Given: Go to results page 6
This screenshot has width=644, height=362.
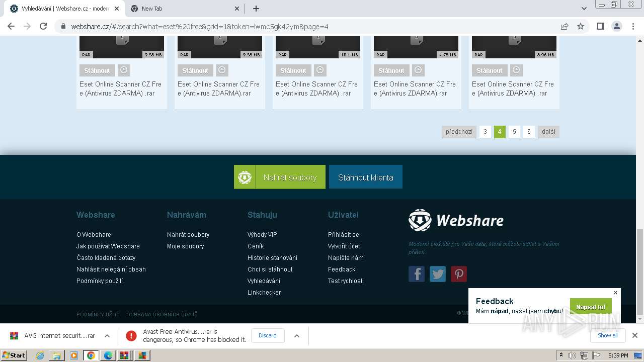Looking at the screenshot, I should coord(529,132).
